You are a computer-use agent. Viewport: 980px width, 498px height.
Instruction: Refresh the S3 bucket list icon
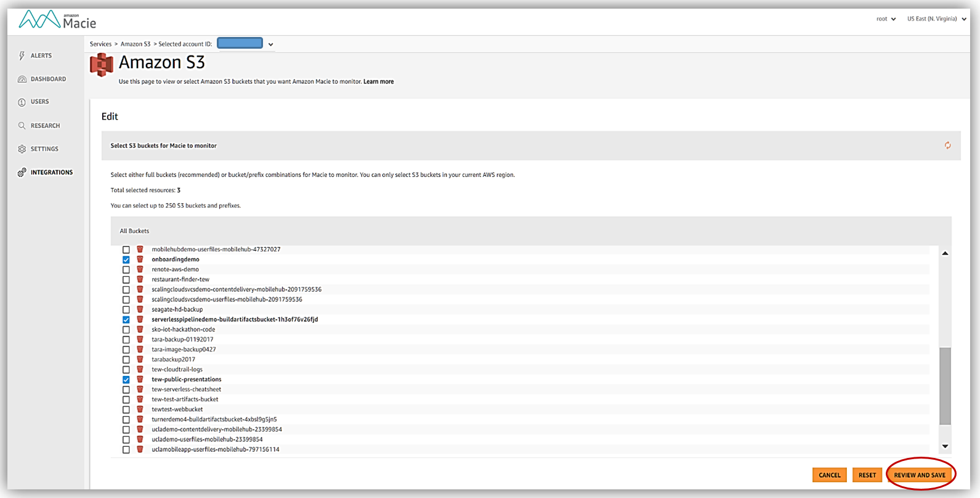[x=947, y=145]
